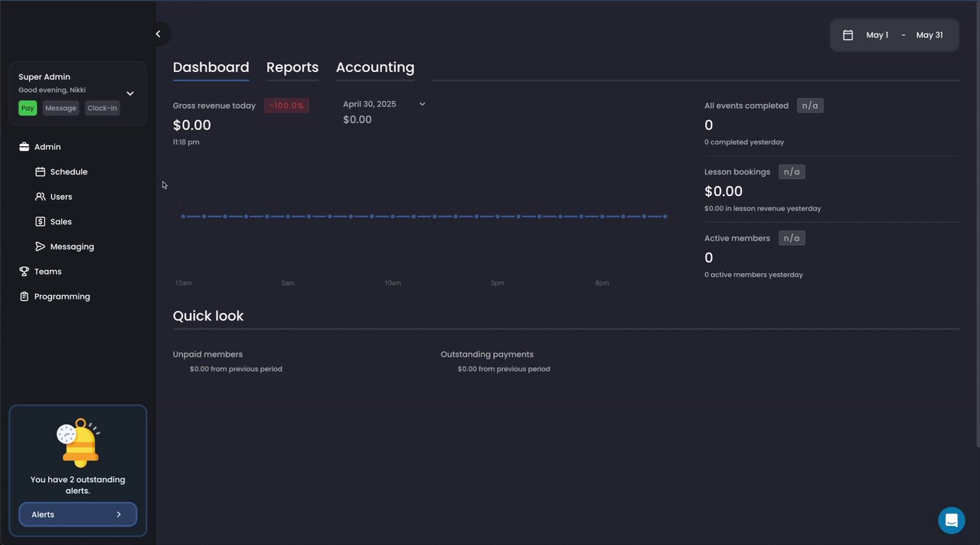Image resolution: width=980 pixels, height=545 pixels.
Task: Open the April 30, 2025 comparison dropdown
Action: pos(422,104)
